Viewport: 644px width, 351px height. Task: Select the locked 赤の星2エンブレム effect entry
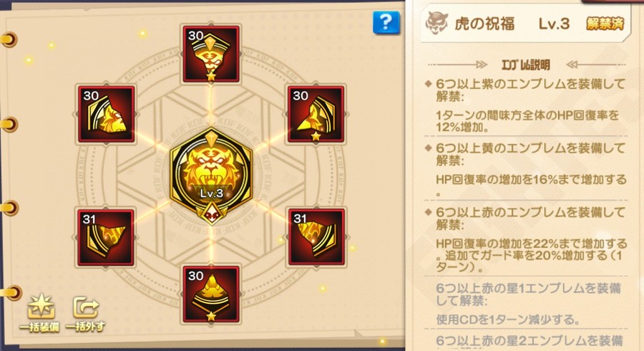tap(530, 341)
